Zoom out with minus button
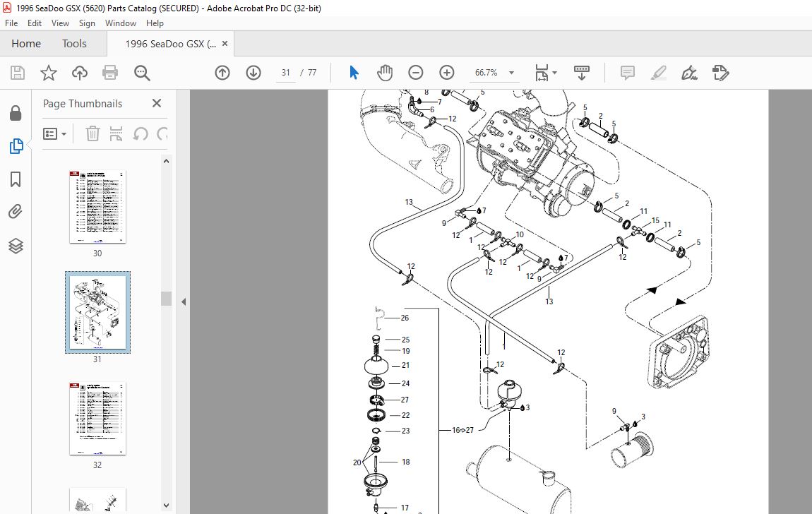812x514 pixels. [415, 73]
